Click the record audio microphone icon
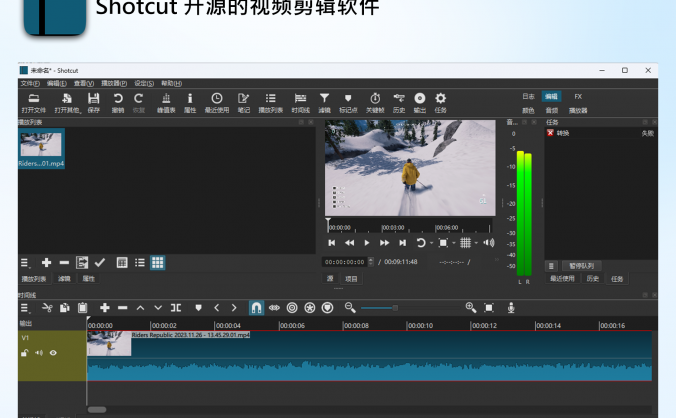 pyautogui.click(x=511, y=308)
